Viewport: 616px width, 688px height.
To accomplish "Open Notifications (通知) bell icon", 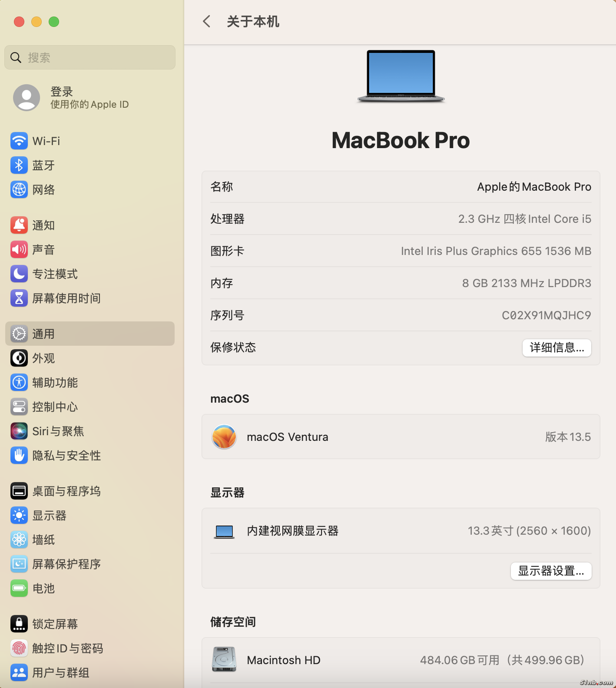I will tap(19, 225).
